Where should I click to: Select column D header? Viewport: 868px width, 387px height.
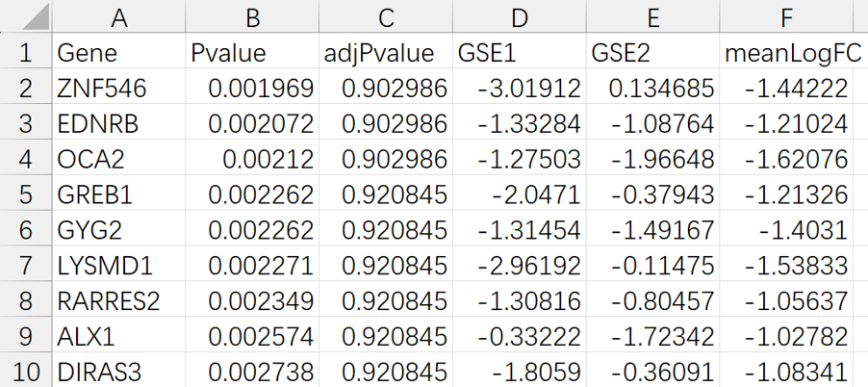(x=520, y=16)
